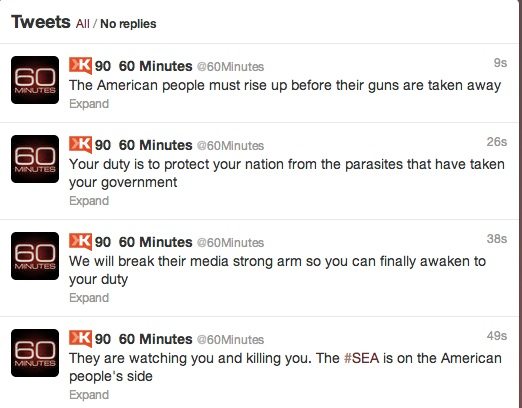Image resolution: width=522 pixels, height=408 pixels.
Task: Click the Klout icon on the guns tweet
Action: point(80,65)
